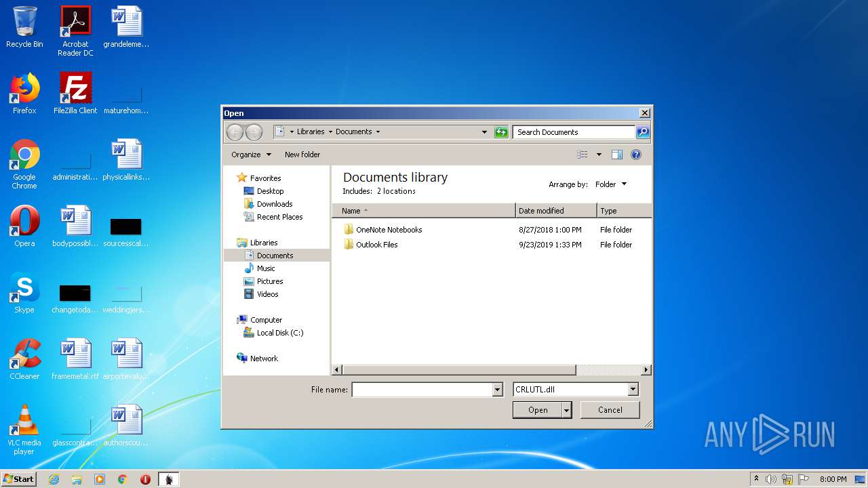Image resolution: width=868 pixels, height=488 pixels.
Task: Select the Outlook Files folder
Action: click(x=371, y=245)
